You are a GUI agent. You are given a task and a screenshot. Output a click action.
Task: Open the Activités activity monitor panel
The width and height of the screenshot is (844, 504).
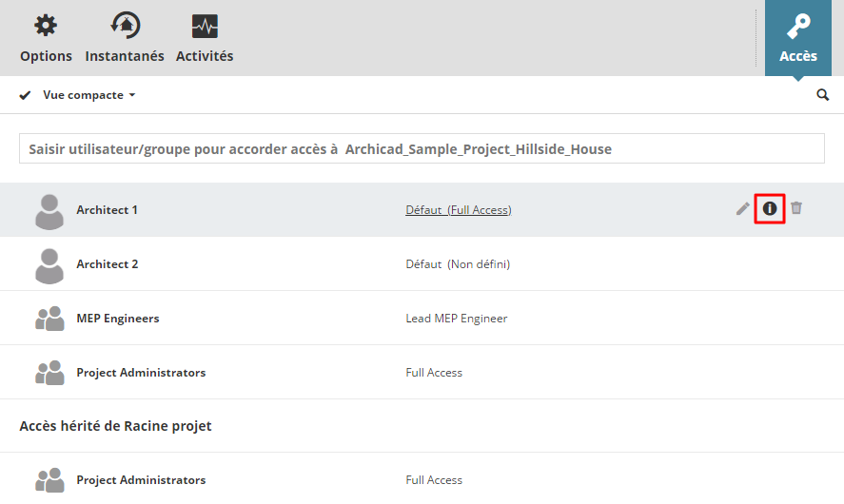coord(205,38)
